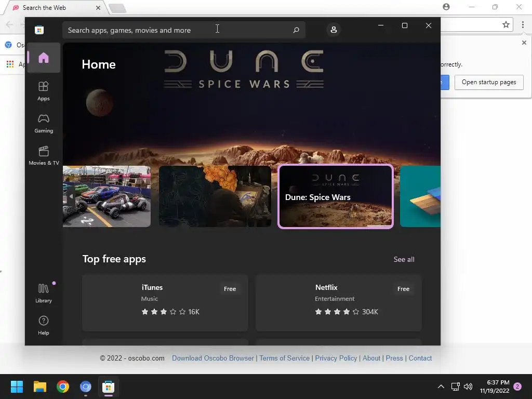Open the Privacy Policy link
Screen dimensions: 532x399
(336, 358)
